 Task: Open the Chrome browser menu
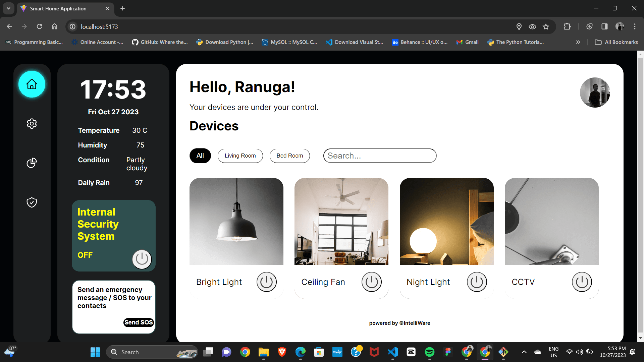[635, 26]
